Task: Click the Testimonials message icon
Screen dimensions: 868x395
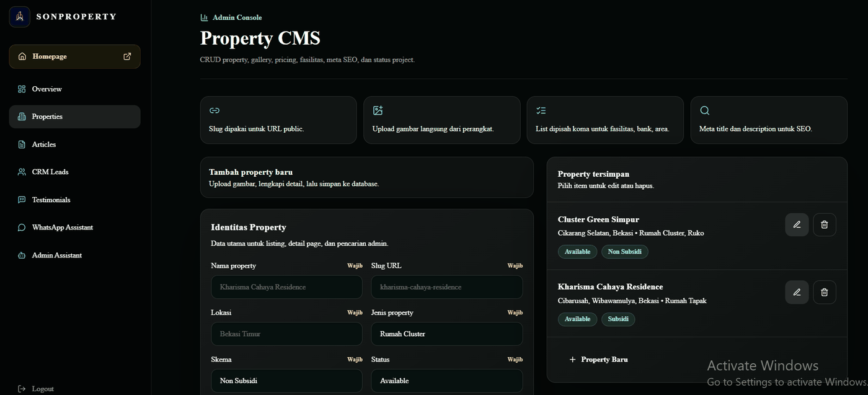Action: (22, 200)
